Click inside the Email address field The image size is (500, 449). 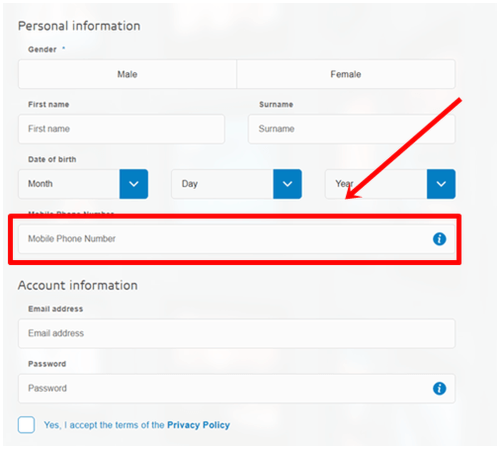coord(237,333)
